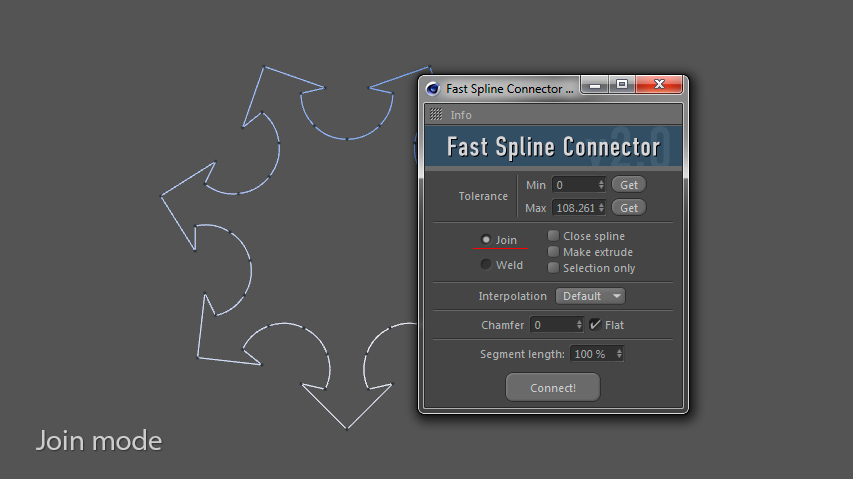The height and width of the screenshot is (479, 853).
Task: Click the Fast Spline Connector banner image
Action: click(x=553, y=146)
